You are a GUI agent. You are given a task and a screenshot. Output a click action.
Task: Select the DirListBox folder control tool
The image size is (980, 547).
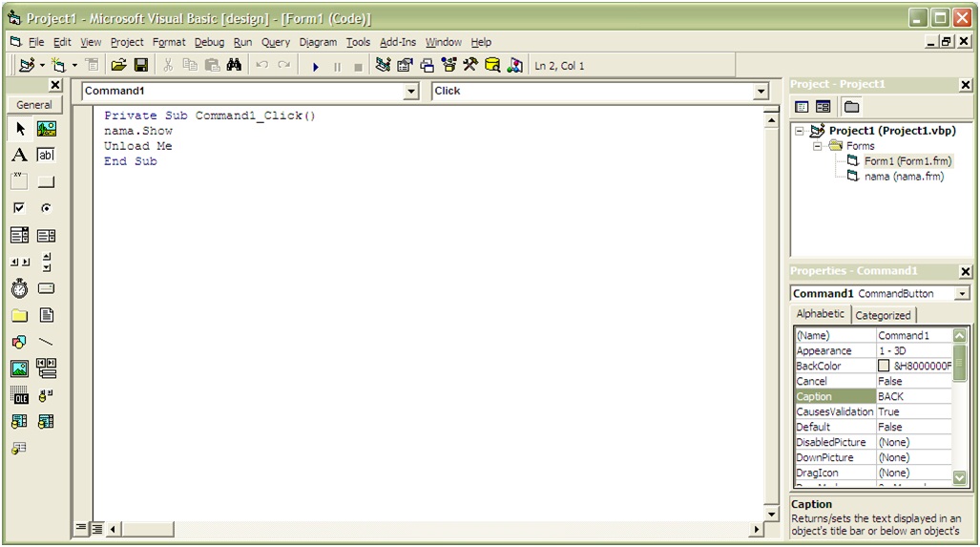click(19, 315)
